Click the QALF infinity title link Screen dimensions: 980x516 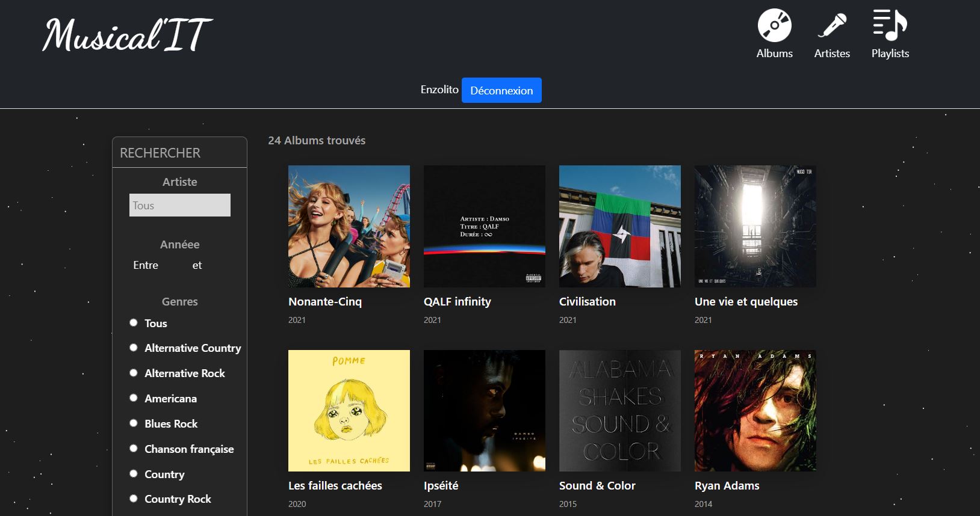(x=457, y=302)
